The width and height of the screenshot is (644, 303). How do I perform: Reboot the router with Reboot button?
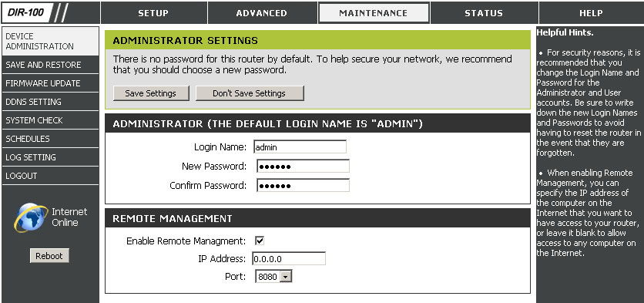click(x=49, y=256)
